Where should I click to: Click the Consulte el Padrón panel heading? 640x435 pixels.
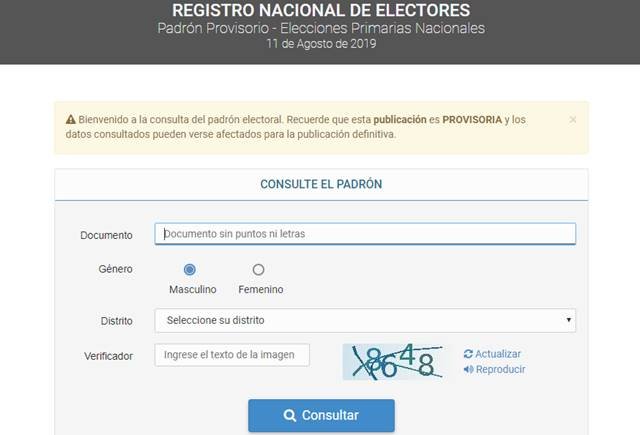(321, 185)
